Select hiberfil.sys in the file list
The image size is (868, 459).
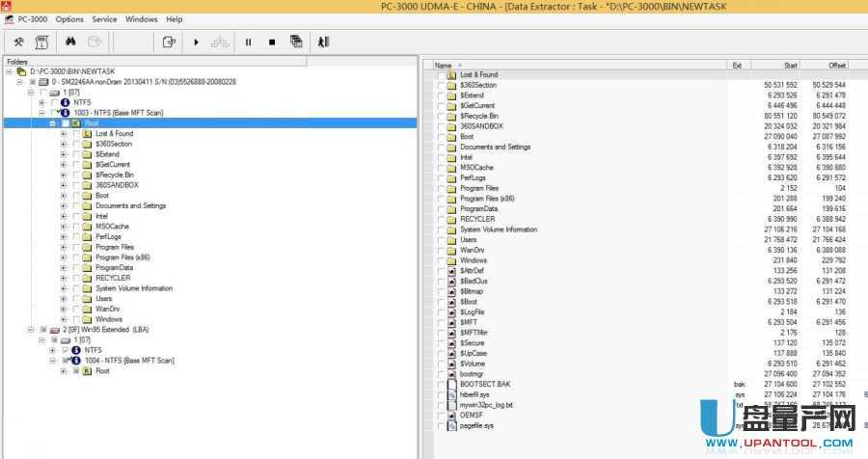(x=477, y=394)
